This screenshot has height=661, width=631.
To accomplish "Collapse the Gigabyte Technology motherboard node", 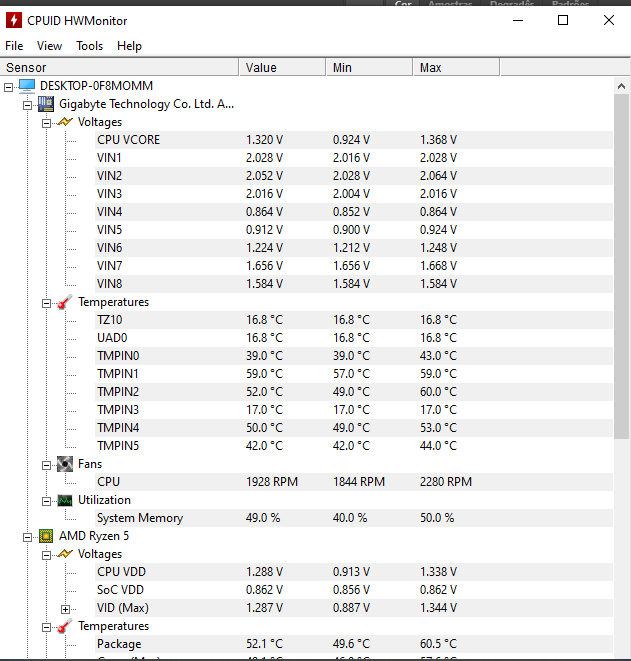I will pyautogui.click(x=27, y=105).
